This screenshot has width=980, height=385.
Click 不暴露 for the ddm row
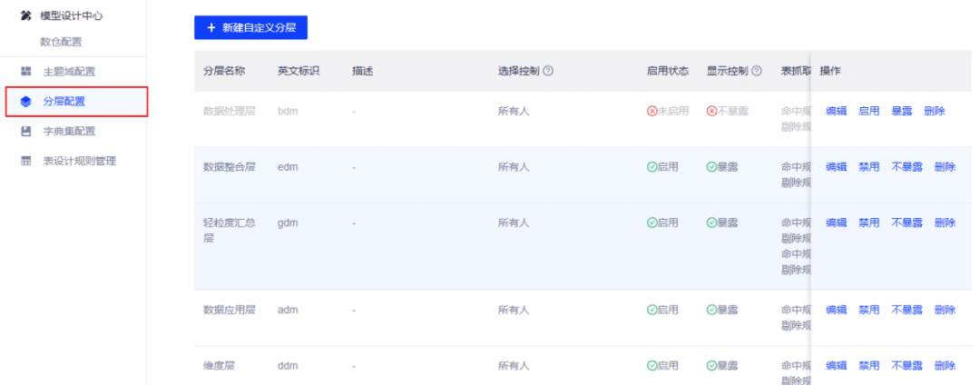pos(906,365)
